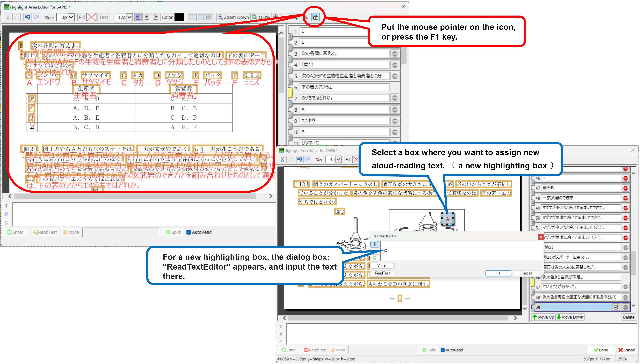Click the Delete button below the list
The height and width of the screenshot is (364, 640).
[628, 317]
